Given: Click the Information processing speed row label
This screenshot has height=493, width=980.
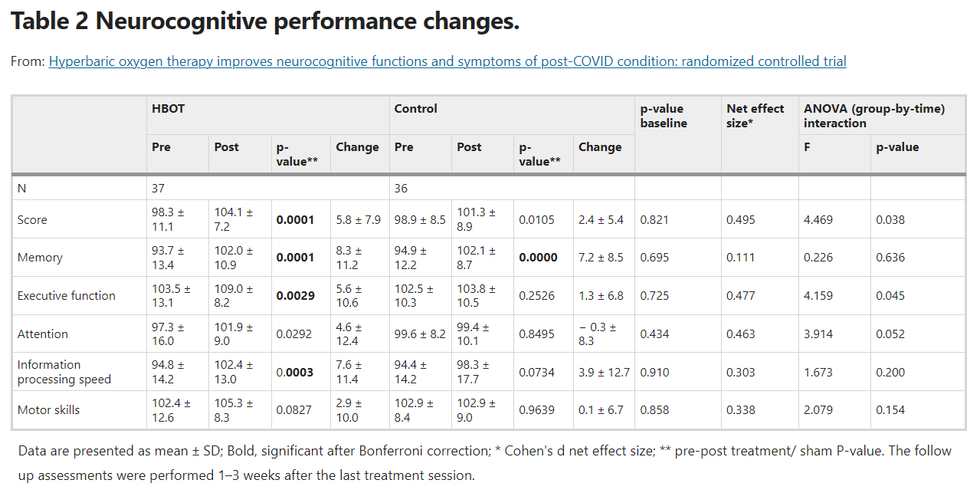Looking at the screenshot, I should coord(64,372).
